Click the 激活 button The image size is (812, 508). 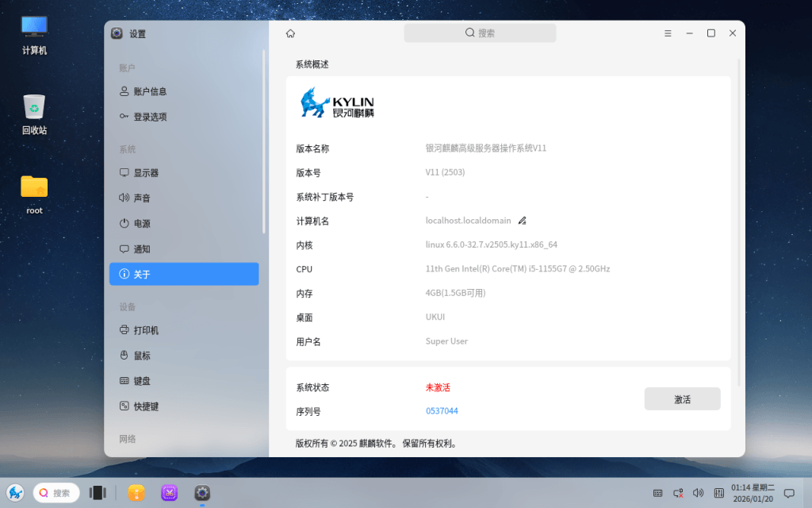click(682, 399)
